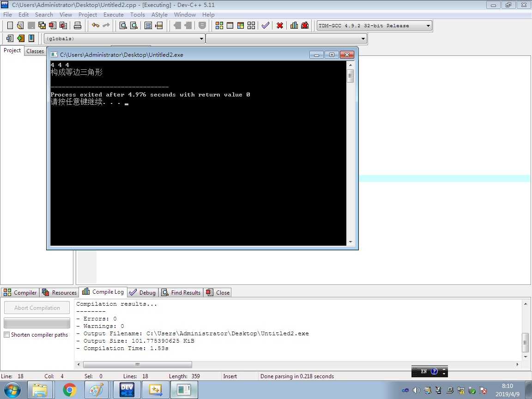The height and width of the screenshot is (399, 532).
Task: Switch to the Project side tab
Action: click(12, 50)
